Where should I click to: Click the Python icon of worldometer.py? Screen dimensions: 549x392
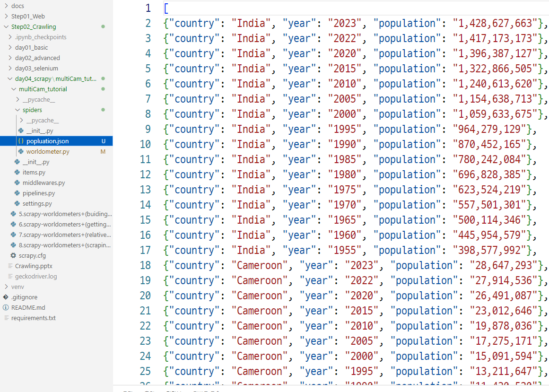[21, 152]
